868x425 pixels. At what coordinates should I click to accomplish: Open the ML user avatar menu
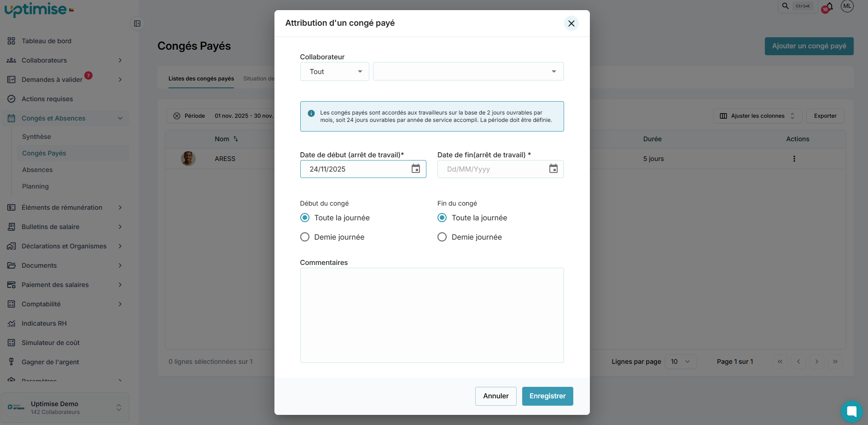pyautogui.click(x=847, y=6)
